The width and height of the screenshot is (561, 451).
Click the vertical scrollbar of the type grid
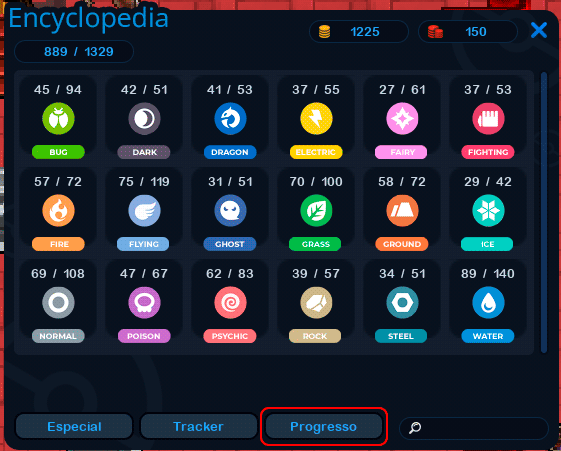[x=544, y=212]
